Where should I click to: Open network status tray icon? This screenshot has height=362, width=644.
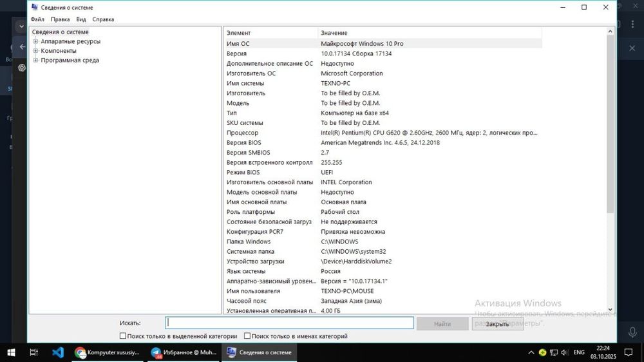tap(554, 352)
